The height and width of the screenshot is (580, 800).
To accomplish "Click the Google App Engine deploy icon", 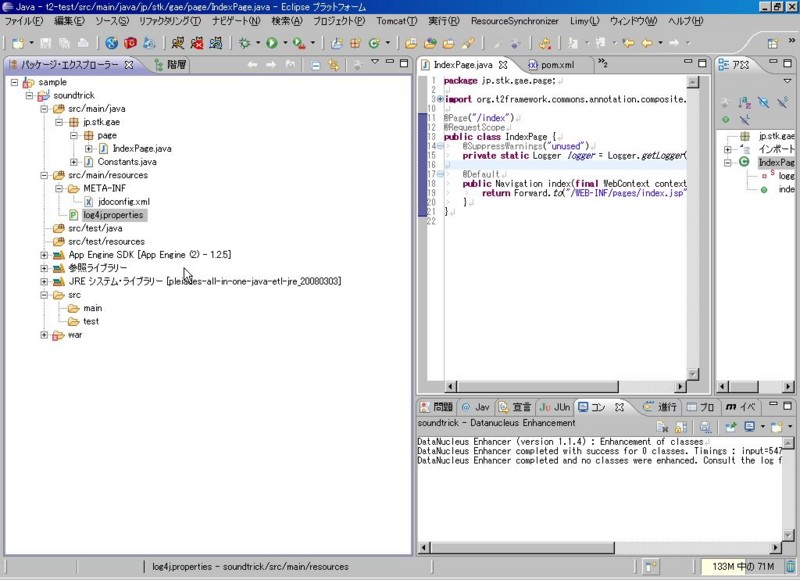I will tap(148, 43).
